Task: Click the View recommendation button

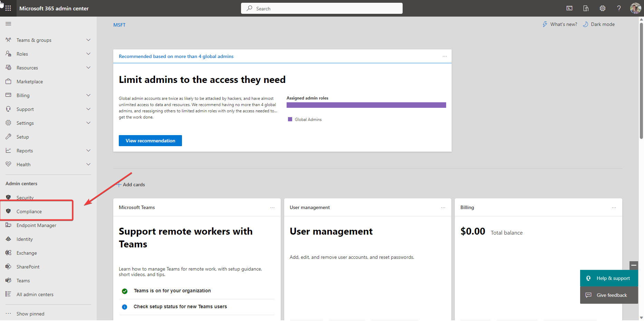Action: (x=150, y=141)
